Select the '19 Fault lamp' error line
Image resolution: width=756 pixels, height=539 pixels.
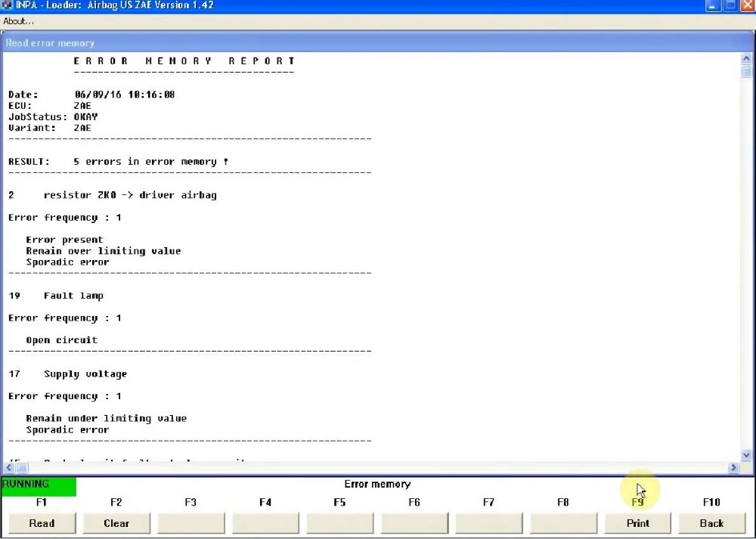pyautogui.click(x=56, y=296)
